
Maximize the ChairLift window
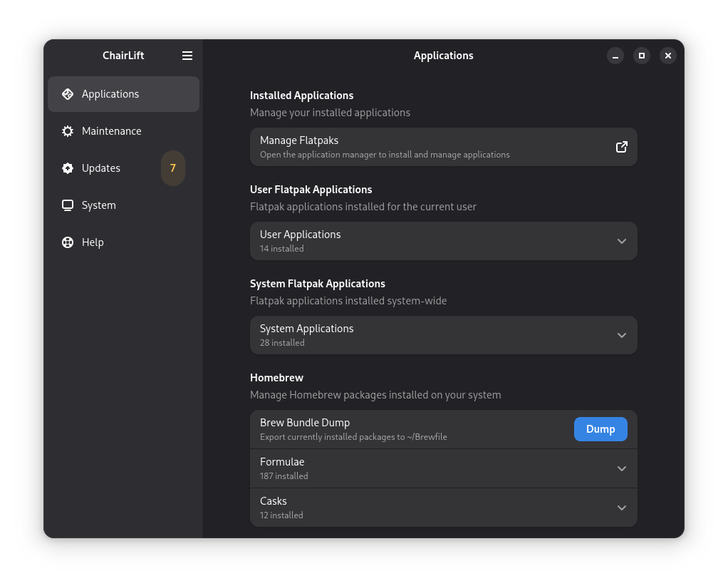642,56
